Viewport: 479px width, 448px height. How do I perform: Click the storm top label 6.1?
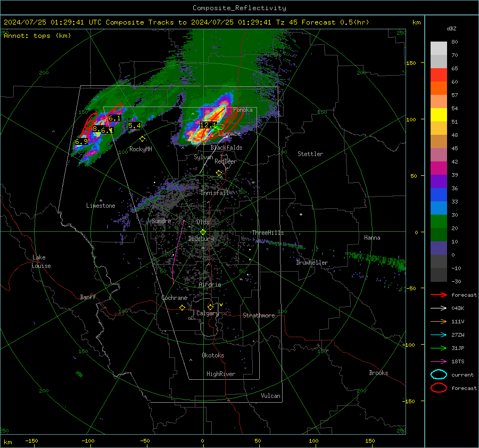point(114,118)
